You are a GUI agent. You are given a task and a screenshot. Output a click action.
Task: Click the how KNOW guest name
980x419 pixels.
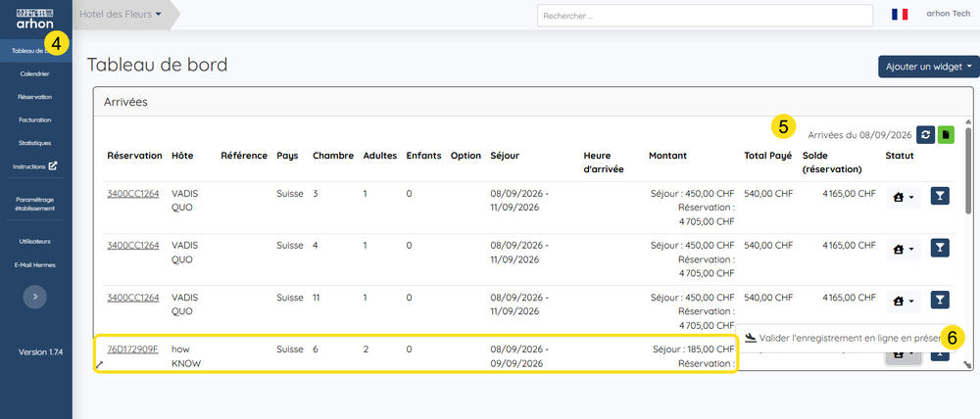pos(186,356)
